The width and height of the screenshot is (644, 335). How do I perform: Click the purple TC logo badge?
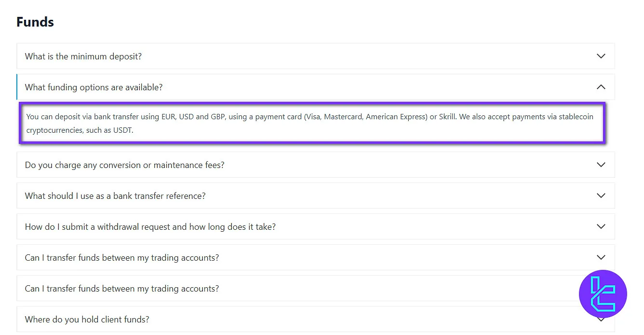point(603,293)
